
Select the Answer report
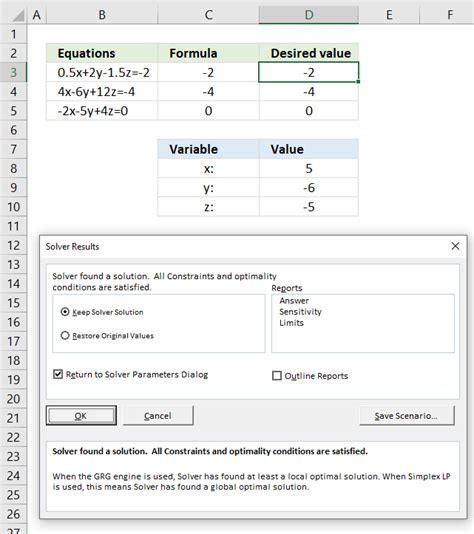point(294,301)
